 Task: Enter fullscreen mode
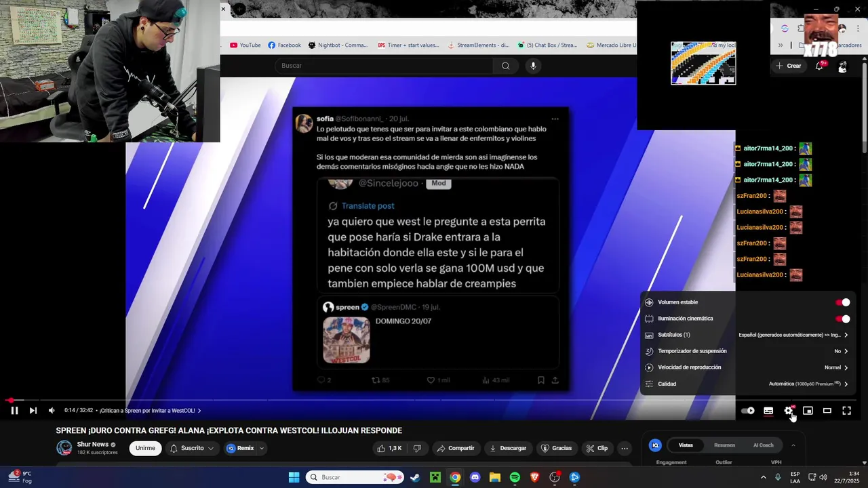point(846,411)
